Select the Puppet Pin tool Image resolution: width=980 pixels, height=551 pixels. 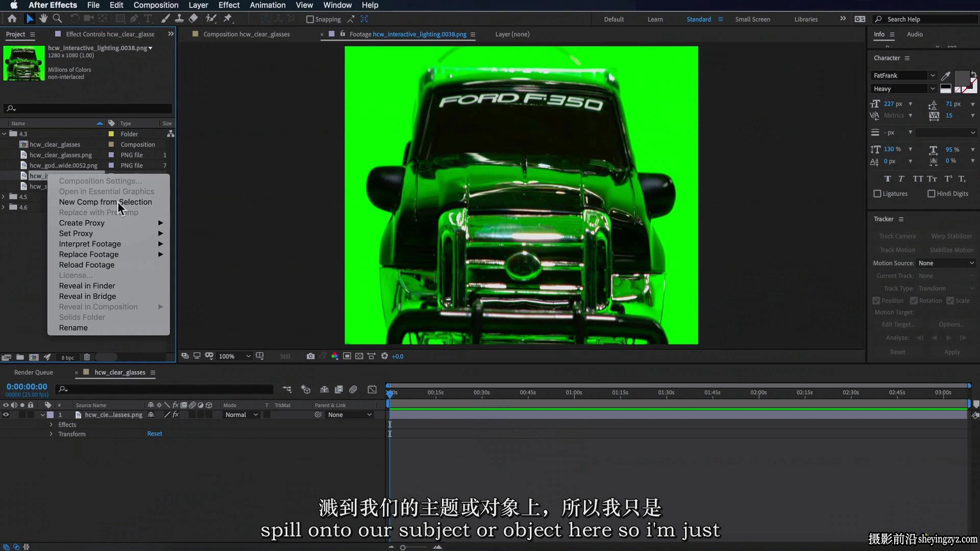tap(228, 19)
